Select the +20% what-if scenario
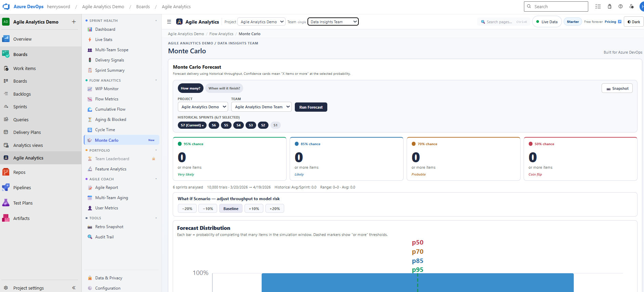The height and width of the screenshot is (292, 644). [274, 209]
